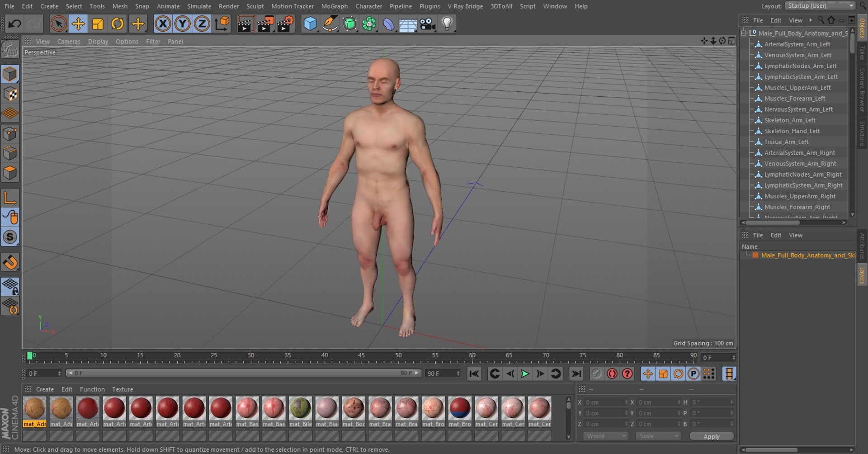Activate the Rotate tool
The image size is (868, 454).
[x=118, y=24]
